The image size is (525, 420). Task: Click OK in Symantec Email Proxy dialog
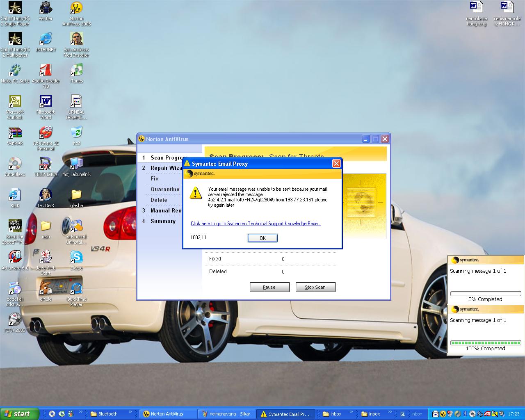262,238
